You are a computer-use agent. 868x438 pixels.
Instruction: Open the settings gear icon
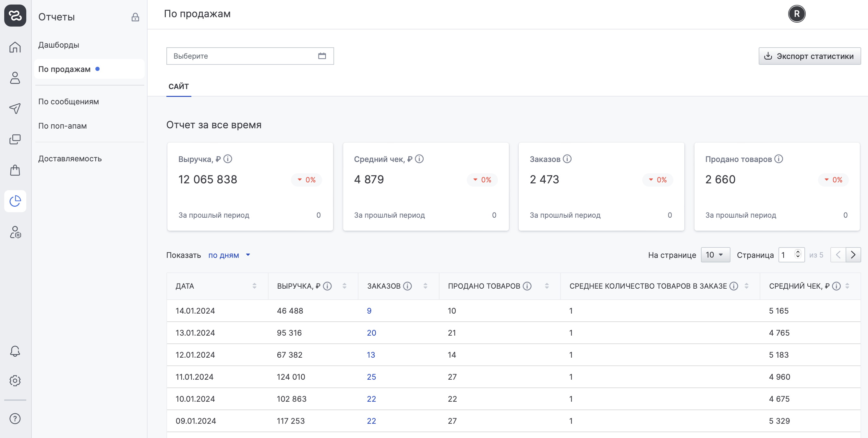15,380
